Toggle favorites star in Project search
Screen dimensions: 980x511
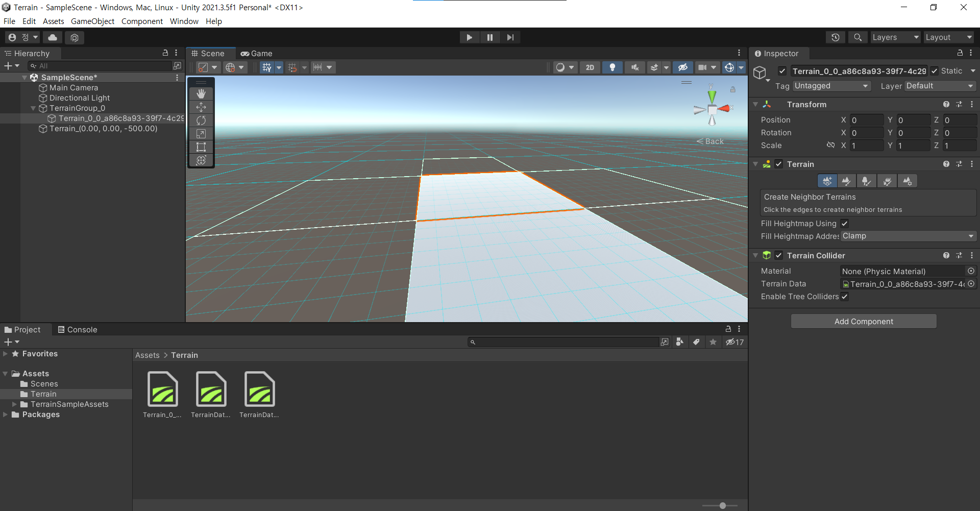coord(713,342)
